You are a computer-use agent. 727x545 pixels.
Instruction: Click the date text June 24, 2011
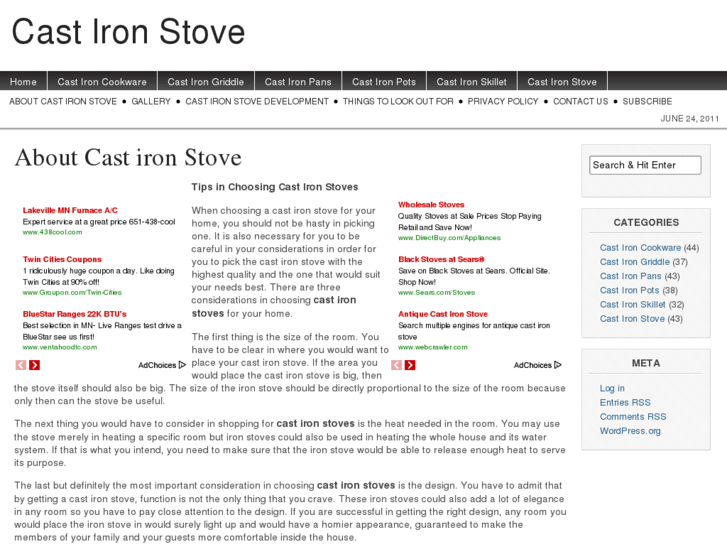tap(689, 119)
